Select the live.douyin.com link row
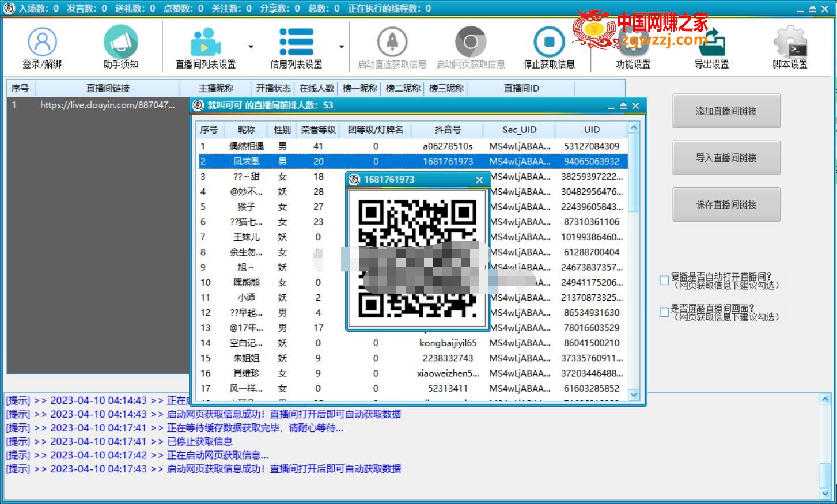This screenshot has height=504, width=837. (99, 105)
